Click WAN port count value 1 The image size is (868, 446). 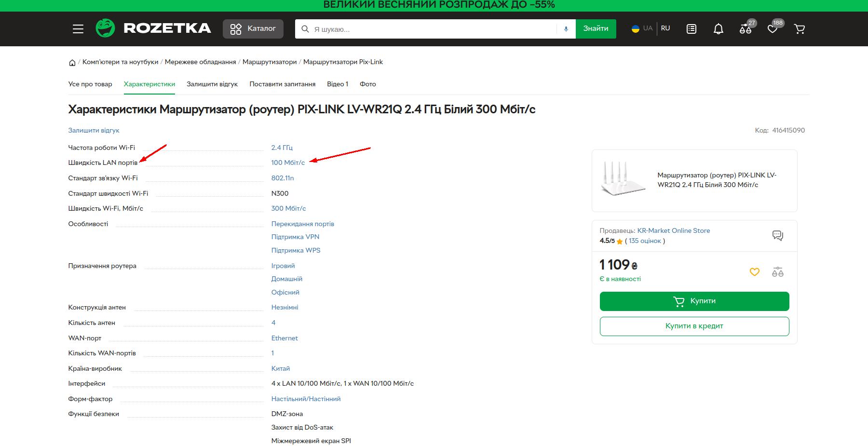click(x=272, y=353)
